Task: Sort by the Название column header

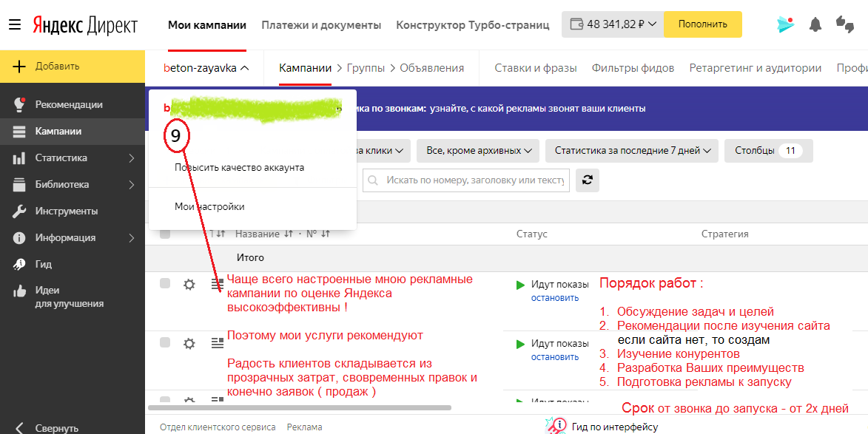Action: (263, 234)
